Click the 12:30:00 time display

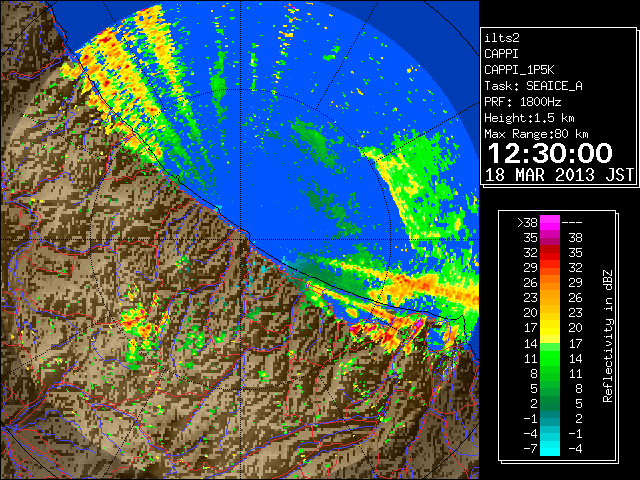tap(550, 153)
